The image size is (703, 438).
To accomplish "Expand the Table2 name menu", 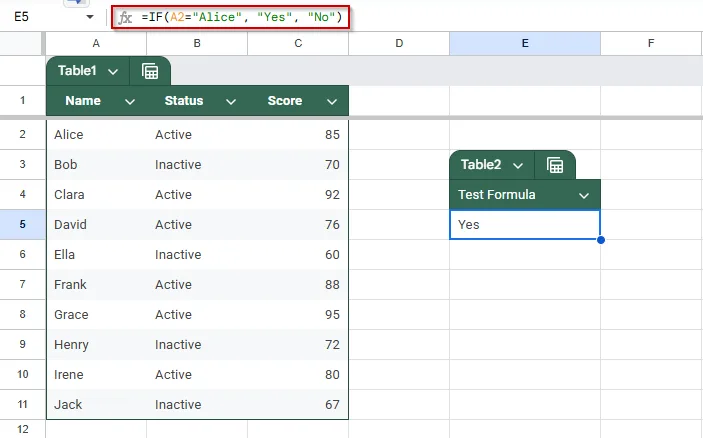I will (x=518, y=166).
